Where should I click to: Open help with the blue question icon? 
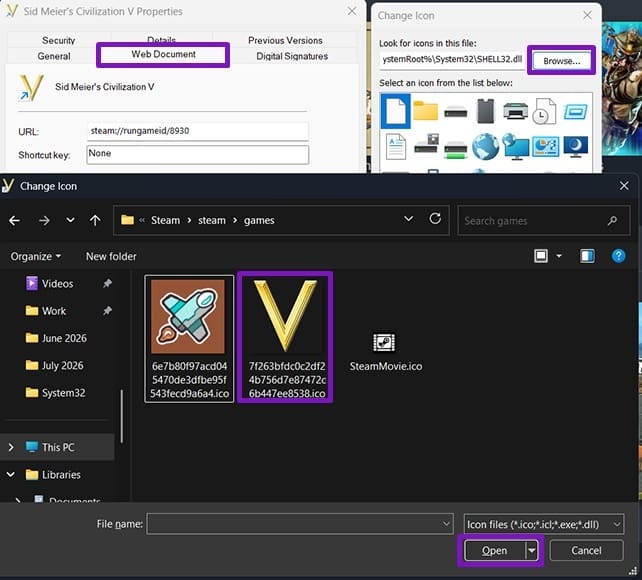[x=618, y=256]
